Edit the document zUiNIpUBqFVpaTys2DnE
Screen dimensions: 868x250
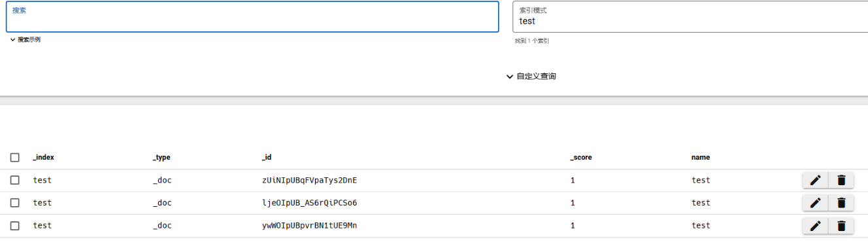click(x=815, y=181)
